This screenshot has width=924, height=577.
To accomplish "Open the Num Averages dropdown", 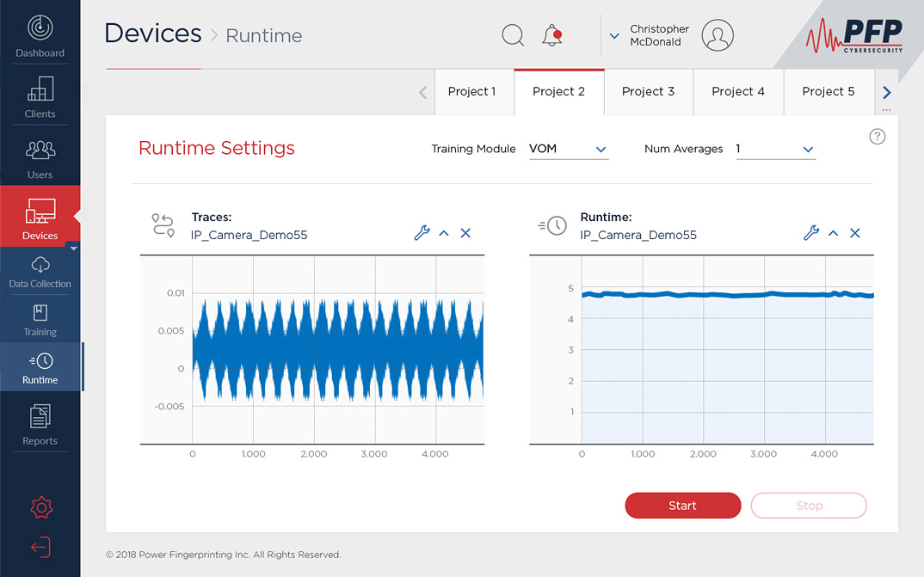I will point(775,149).
